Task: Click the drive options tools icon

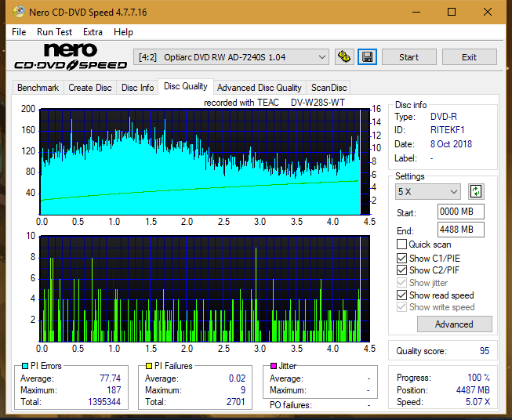Action: [344, 57]
